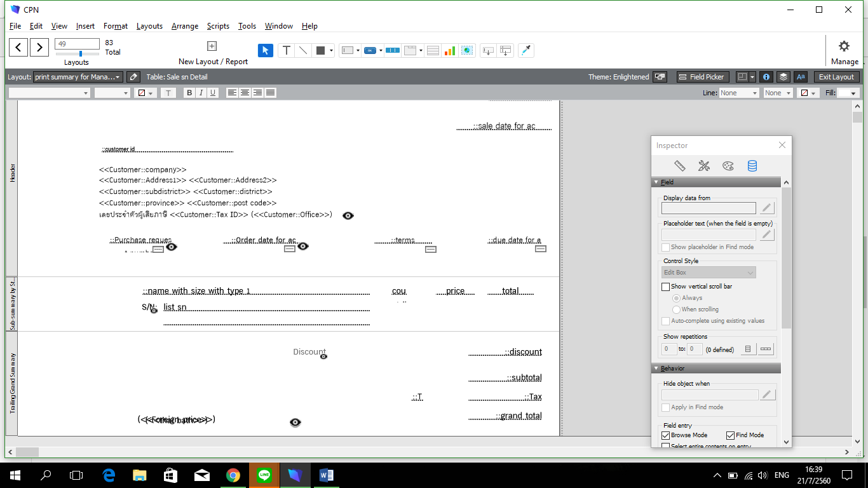Go to next layout arrow
The image size is (868, 488).
[x=39, y=47]
